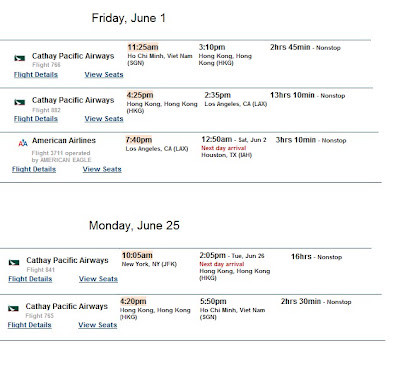Click the Friday, June 1 heading
400x386 pixels.
(129, 18)
